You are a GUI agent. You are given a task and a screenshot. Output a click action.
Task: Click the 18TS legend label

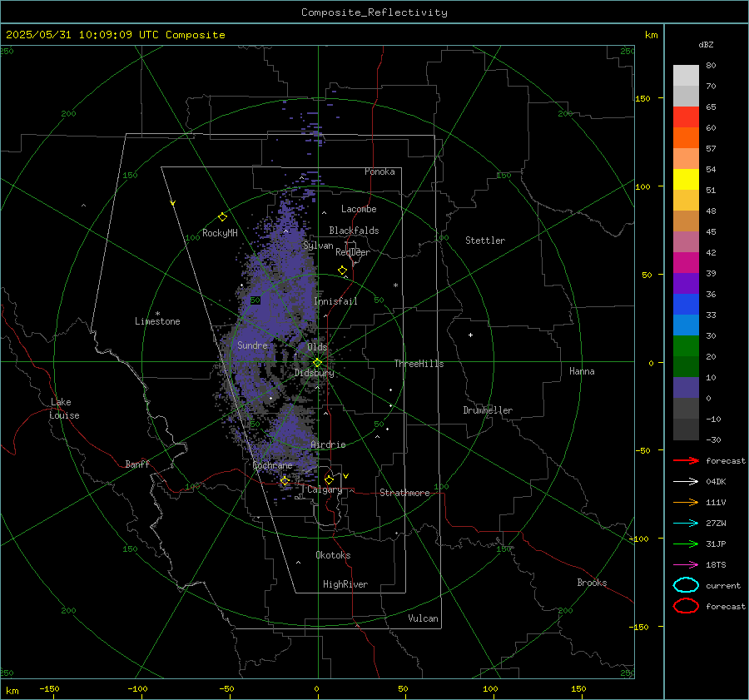tap(716, 565)
